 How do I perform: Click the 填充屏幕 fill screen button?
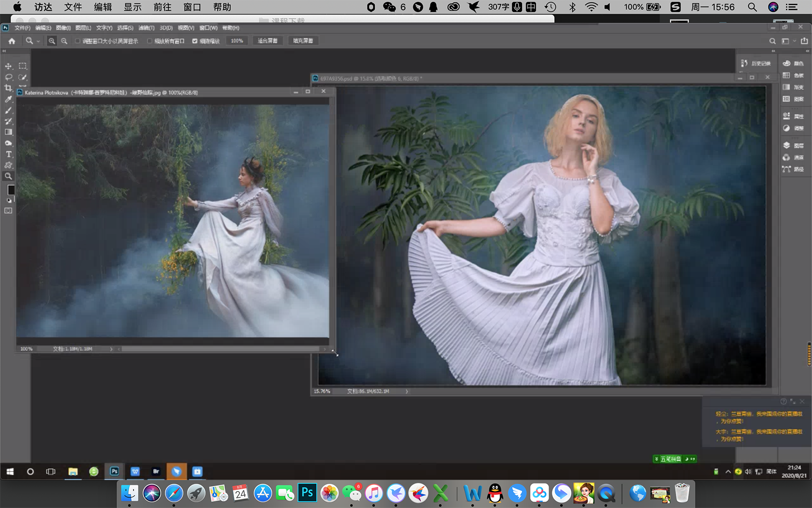tap(303, 41)
